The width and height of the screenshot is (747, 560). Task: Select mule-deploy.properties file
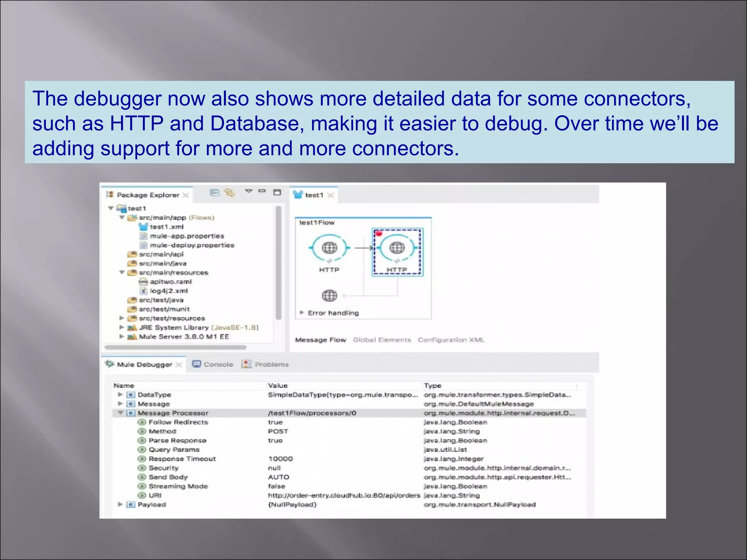pos(187,245)
